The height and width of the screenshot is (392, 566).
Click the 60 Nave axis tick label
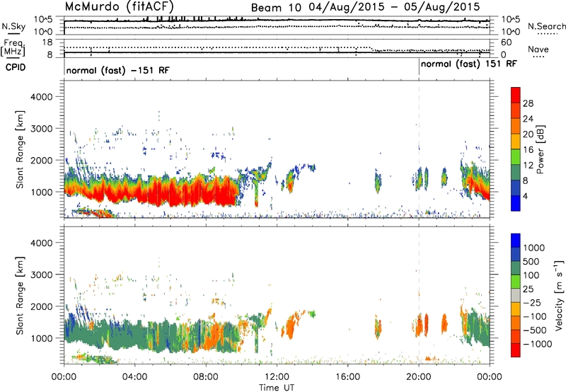click(x=506, y=42)
